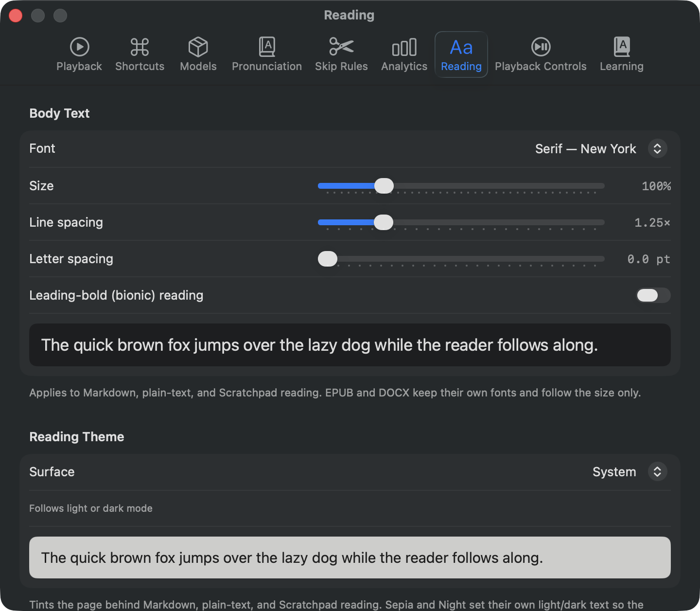Switch to the Models pane
Image resolution: width=700 pixels, height=611 pixels.
point(198,54)
